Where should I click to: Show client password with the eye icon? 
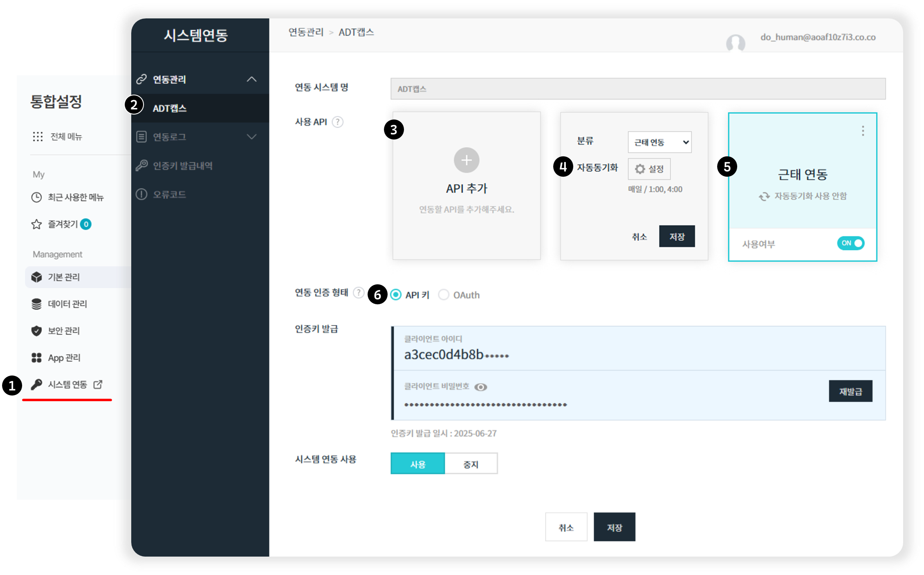pos(481,387)
